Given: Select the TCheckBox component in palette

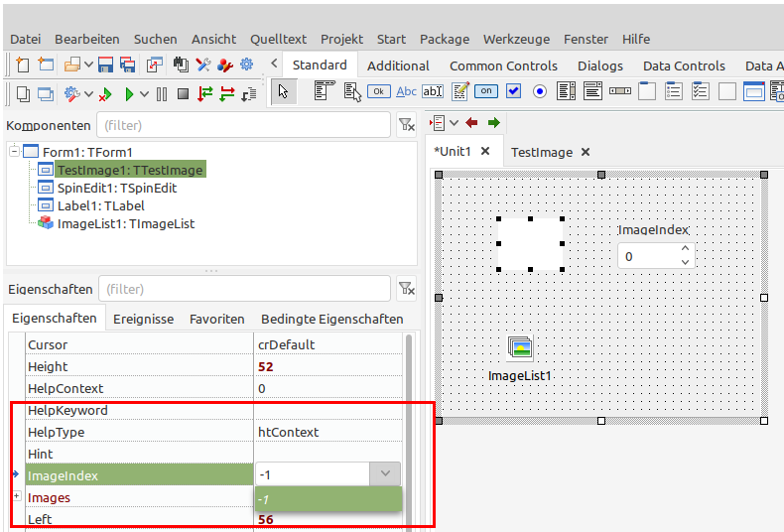Looking at the screenshot, I should click(x=513, y=91).
